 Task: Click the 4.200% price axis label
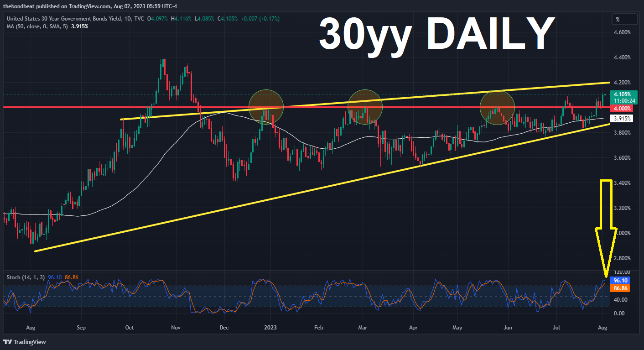(622, 83)
